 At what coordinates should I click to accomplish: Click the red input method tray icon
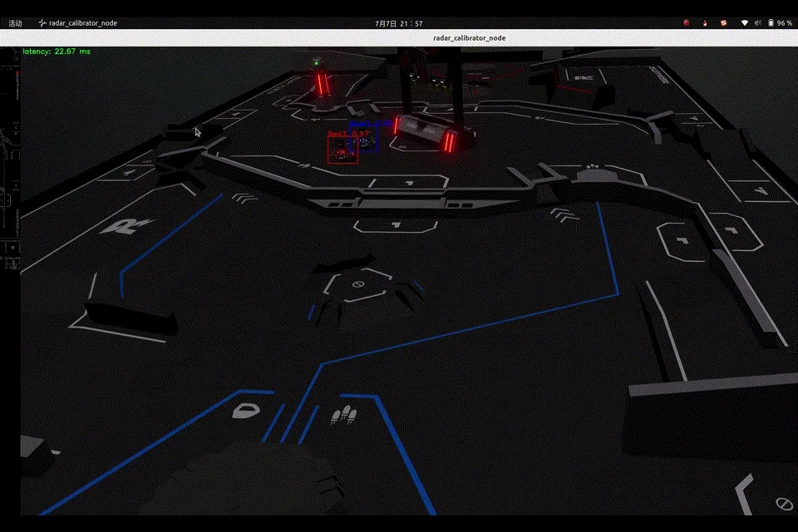(x=724, y=23)
